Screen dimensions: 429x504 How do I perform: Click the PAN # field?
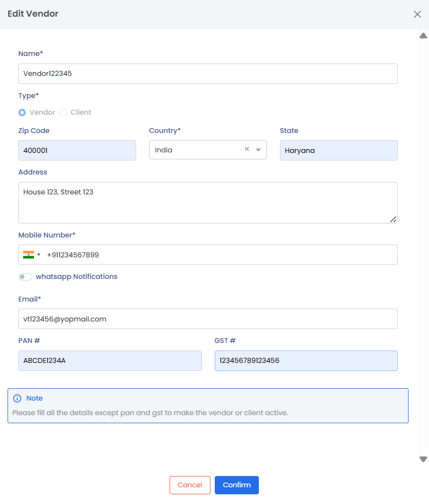pos(110,361)
